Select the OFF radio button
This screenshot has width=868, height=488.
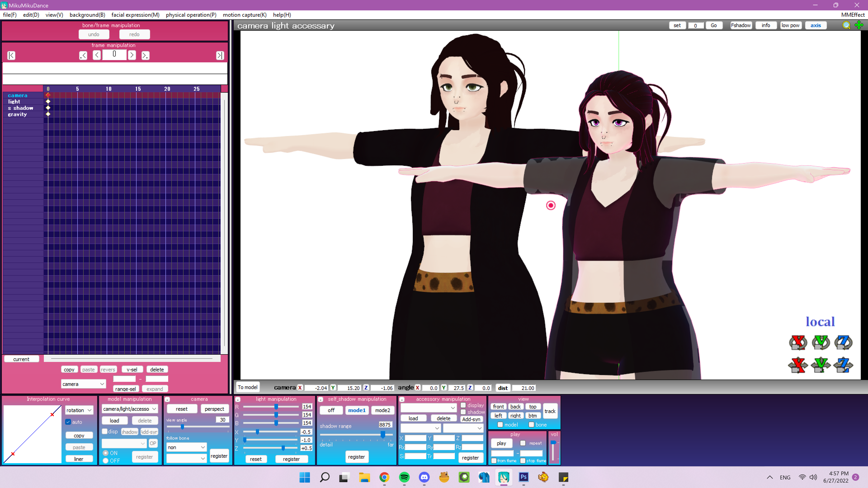tap(106, 461)
